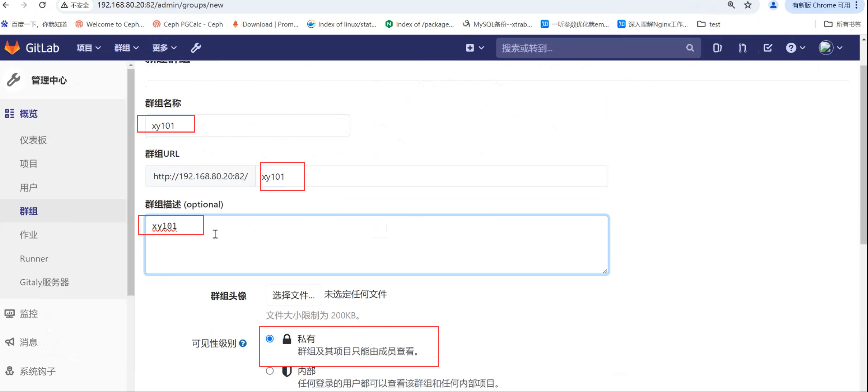Open 系统钩子 system hooks link

[37, 371]
